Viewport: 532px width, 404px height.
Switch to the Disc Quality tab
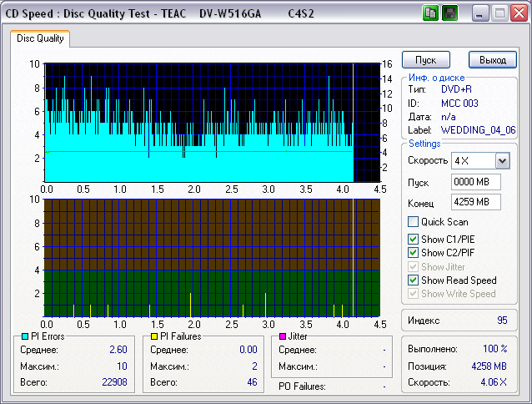point(40,38)
